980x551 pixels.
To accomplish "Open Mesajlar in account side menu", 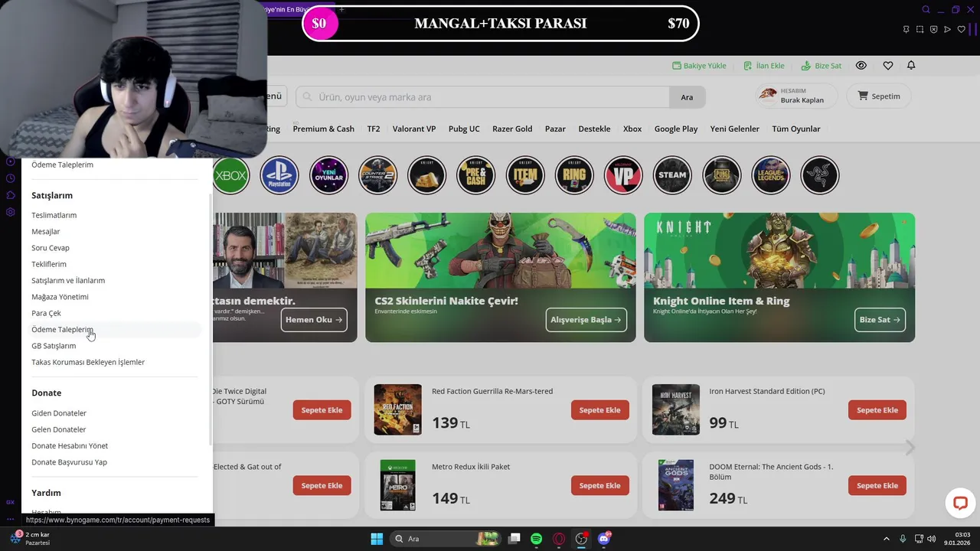I will pyautogui.click(x=46, y=231).
